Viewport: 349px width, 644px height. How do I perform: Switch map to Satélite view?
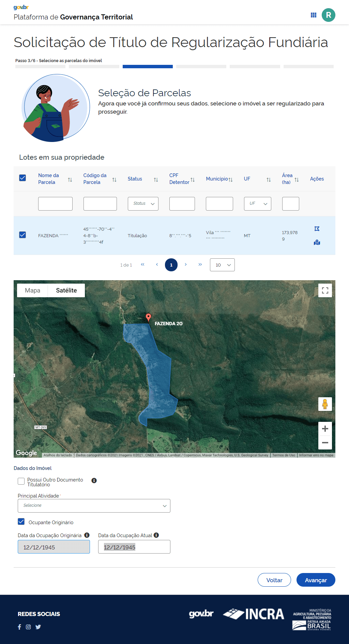coord(66,290)
